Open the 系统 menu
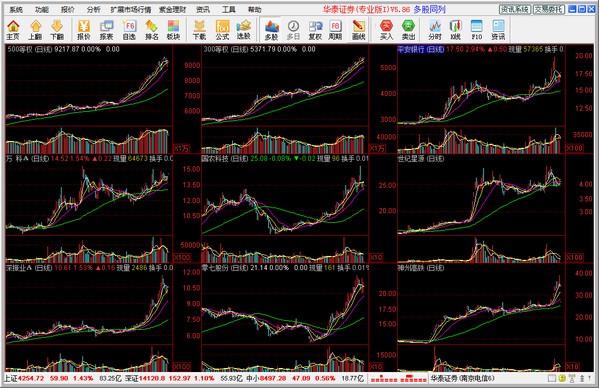Screen dimensions: 599x388 pyautogui.click(x=16, y=10)
